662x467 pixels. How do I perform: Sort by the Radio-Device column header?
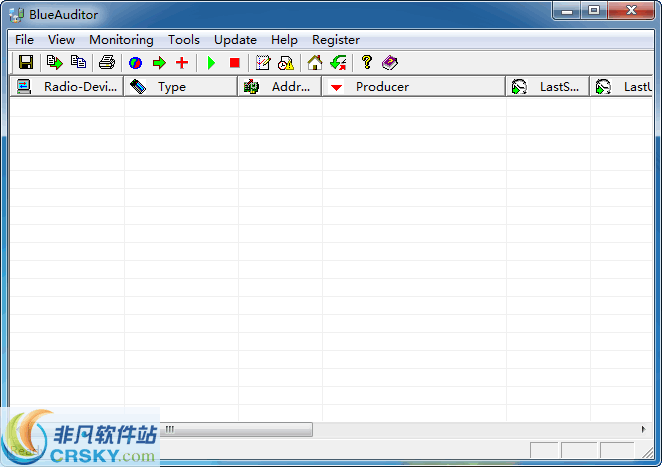click(x=67, y=87)
